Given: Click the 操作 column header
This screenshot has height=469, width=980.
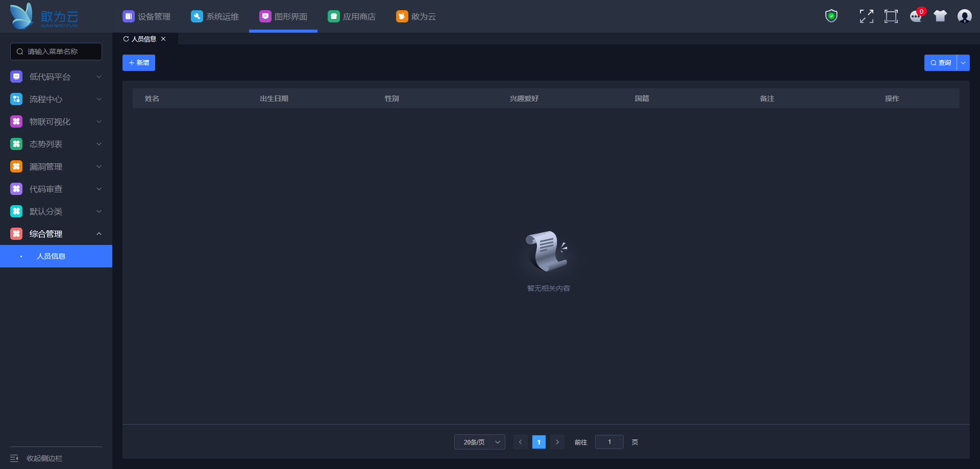Looking at the screenshot, I should [892, 98].
